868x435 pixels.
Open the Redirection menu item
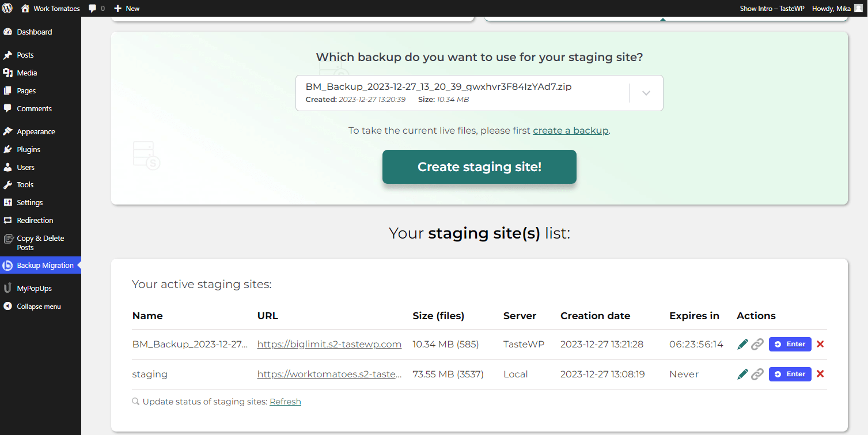40,221
